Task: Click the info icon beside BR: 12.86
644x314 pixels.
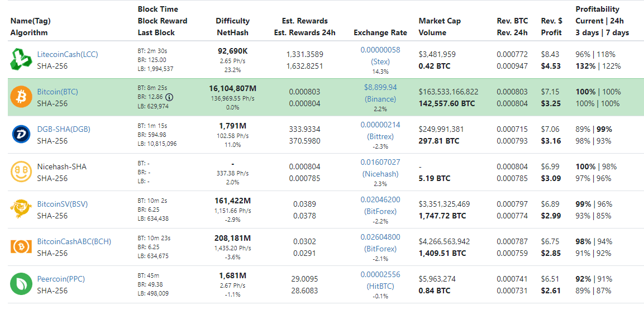Action: (169, 97)
